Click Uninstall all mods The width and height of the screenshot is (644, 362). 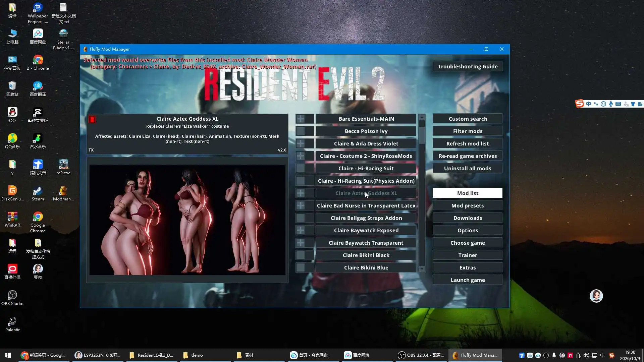(x=468, y=168)
